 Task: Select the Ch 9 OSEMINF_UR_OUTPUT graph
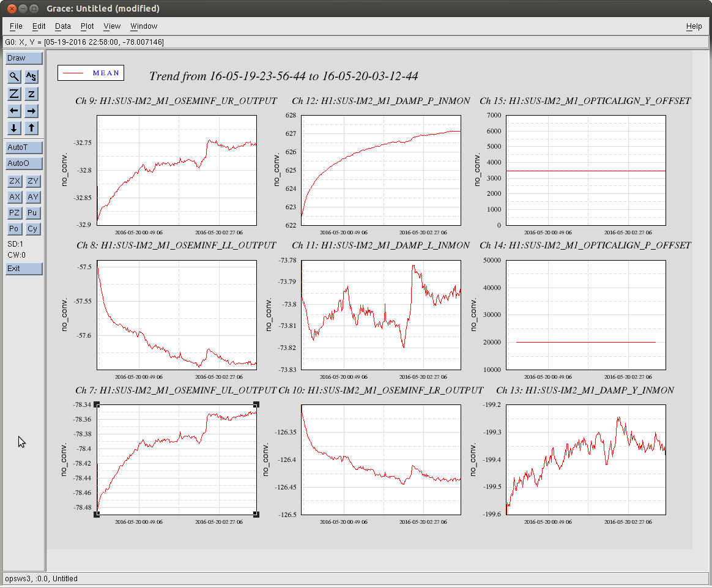click(x=177, y=170)
